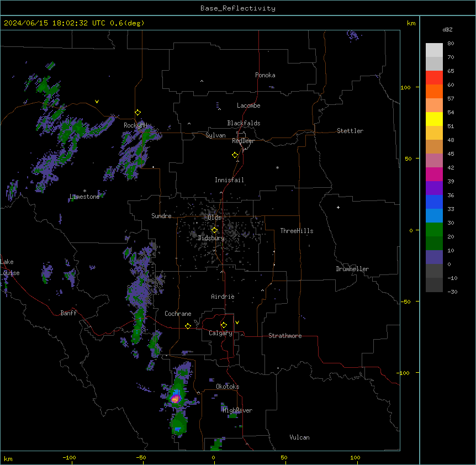Image resolution: width=476 pixels, height=465 pixels.
Task: Click the 0.6(deg) elevation angle text
Action: pos(127,23)
